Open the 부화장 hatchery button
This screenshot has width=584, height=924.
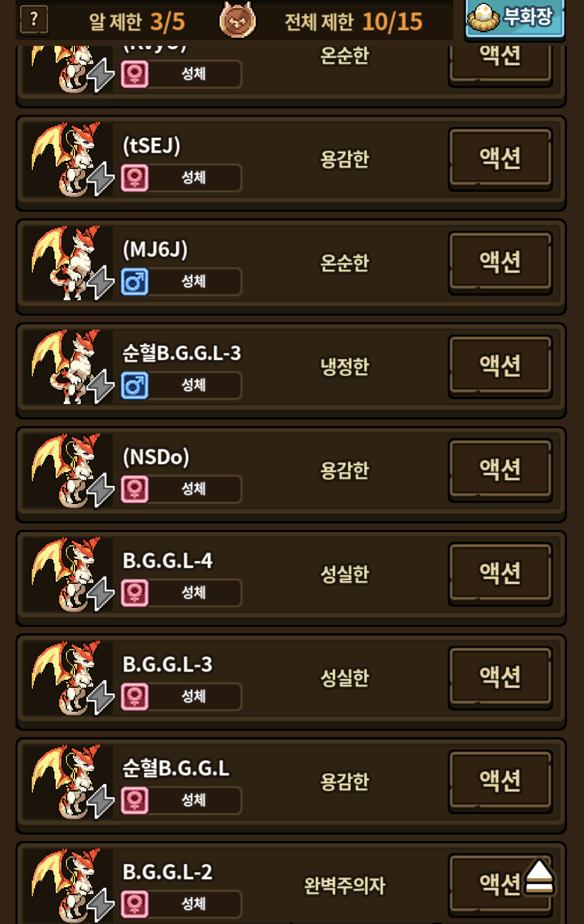click(515, 18)
